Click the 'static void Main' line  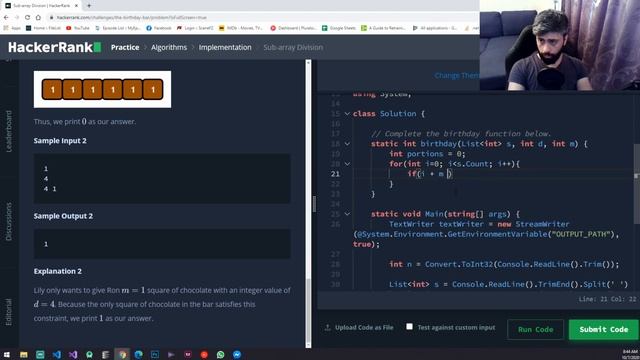click(x=445, y=214)
